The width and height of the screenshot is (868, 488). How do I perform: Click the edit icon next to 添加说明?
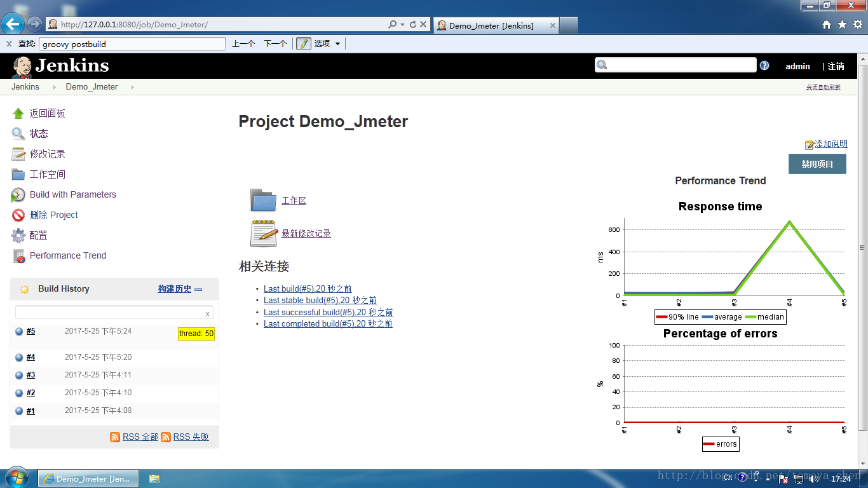click(x=810, y=145)
